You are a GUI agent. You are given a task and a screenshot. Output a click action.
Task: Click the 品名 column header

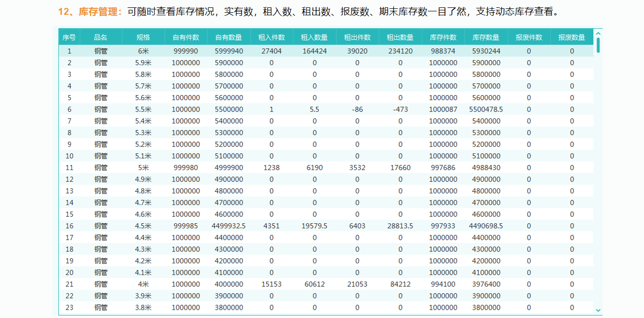101,37
